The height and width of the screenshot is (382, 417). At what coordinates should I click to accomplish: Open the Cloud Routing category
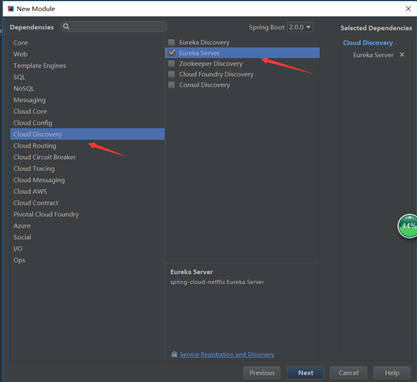point(87,146)
